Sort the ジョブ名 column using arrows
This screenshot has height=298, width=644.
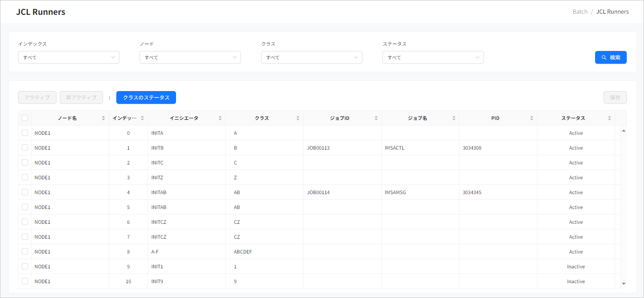click(x=454, y=118)
